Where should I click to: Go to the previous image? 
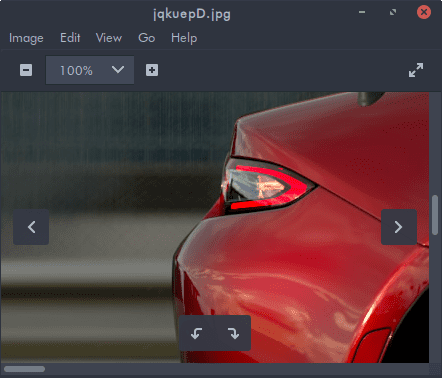click(x=31, y=227)
